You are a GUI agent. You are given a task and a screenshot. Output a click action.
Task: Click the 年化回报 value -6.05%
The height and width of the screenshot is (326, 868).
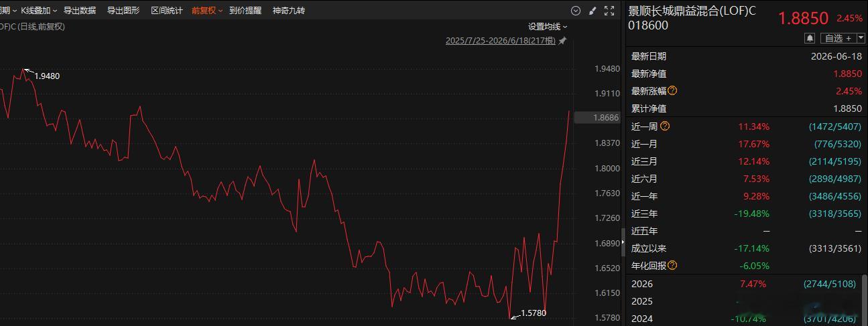pos(755,266)
